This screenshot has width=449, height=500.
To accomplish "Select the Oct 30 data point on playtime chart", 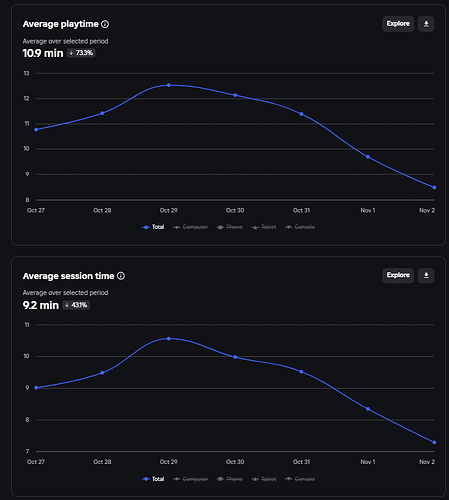I will tap(235, 95).
